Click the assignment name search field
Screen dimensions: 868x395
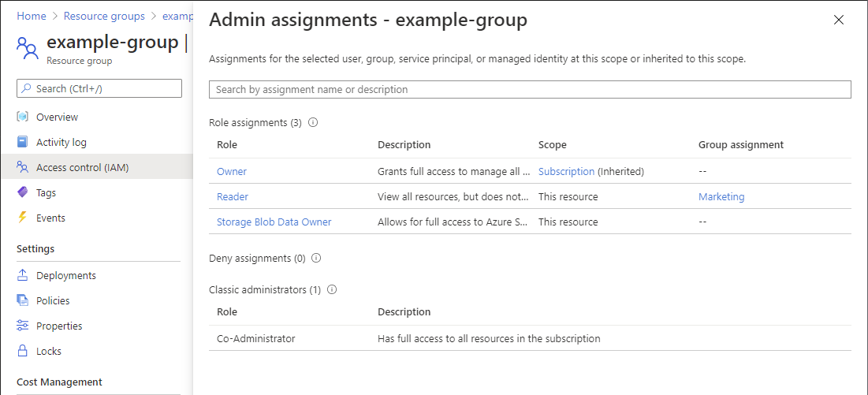coord(530,90)
